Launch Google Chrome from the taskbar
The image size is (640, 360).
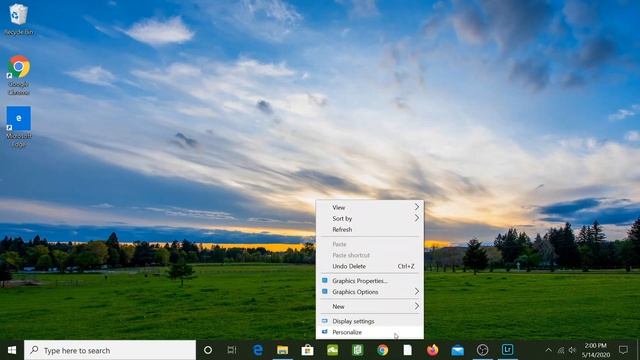click(x=382, y=350)
